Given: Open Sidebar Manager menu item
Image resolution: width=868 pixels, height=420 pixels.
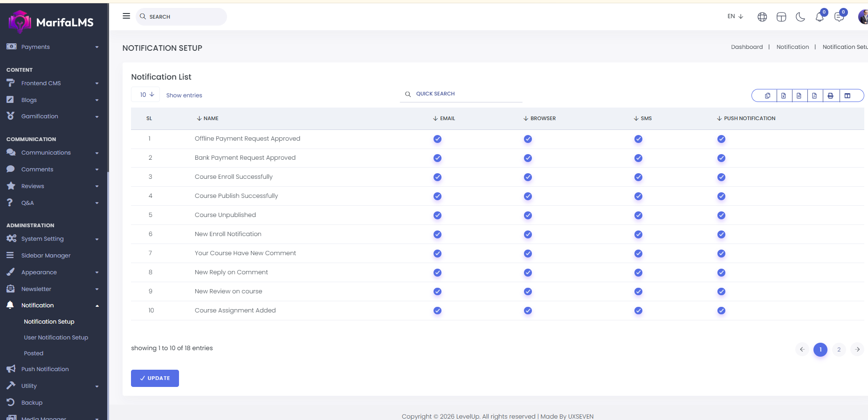Looking at the screenshot, I should pyautogui.click(x=46, y=256).
